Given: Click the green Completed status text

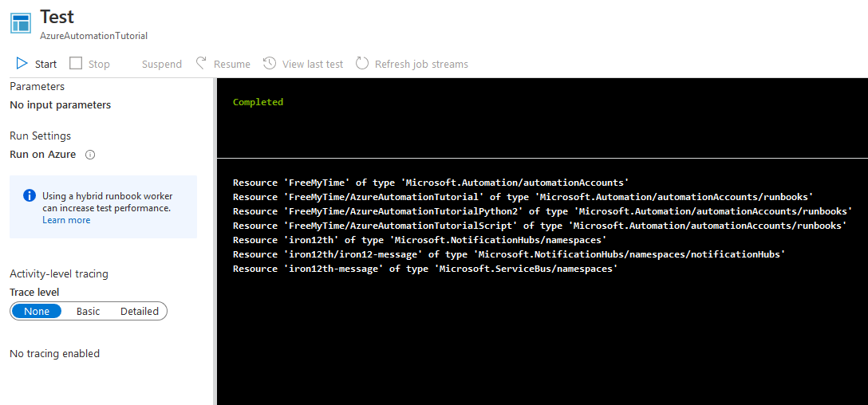Looking at the screenshot, I should [x=258, y=102].
